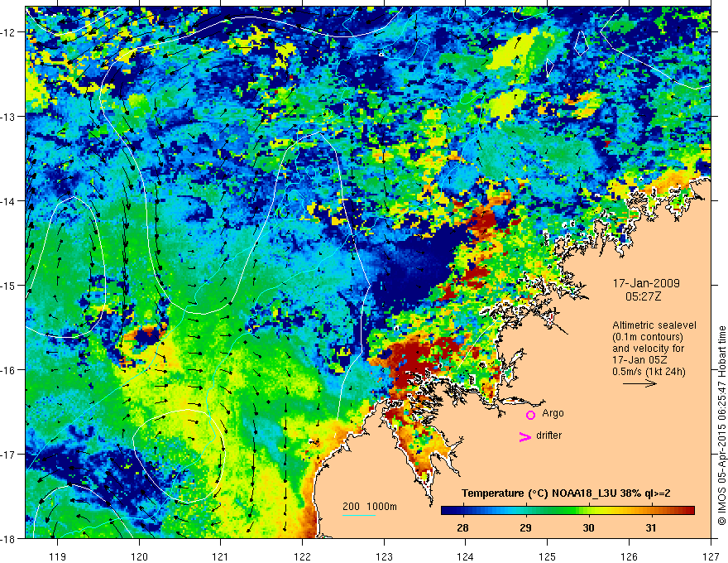Click the '120' longitude axis label
This screenshot has height=563, width=728.
point(139,556)
